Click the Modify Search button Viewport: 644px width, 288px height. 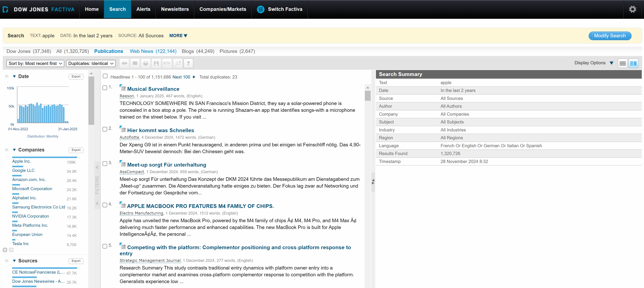(610, 36)
